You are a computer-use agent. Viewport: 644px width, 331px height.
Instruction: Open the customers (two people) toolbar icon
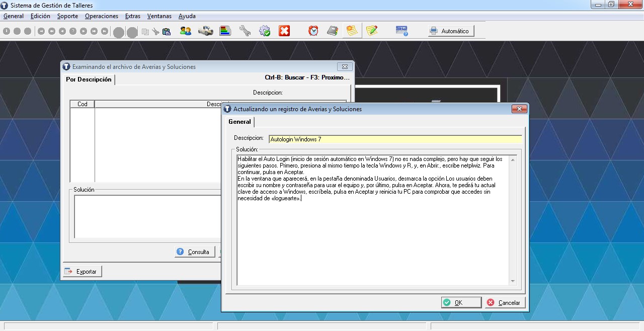[186, 31]
